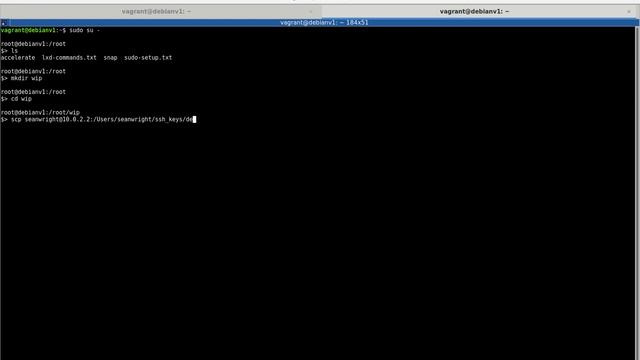
Task: Click the green 'vagrant@debianv1' prompt text
Action: click(28, 30)
